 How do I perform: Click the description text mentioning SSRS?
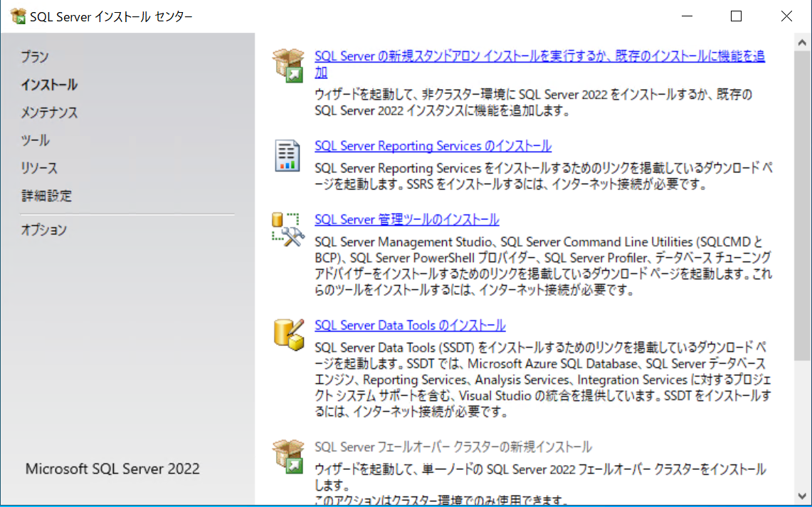[544, 176]
